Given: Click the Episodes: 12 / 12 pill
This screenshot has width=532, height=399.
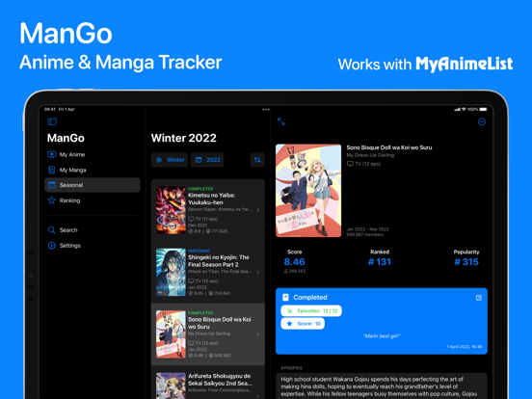Looking at the screenshot, I should [311, 310].
